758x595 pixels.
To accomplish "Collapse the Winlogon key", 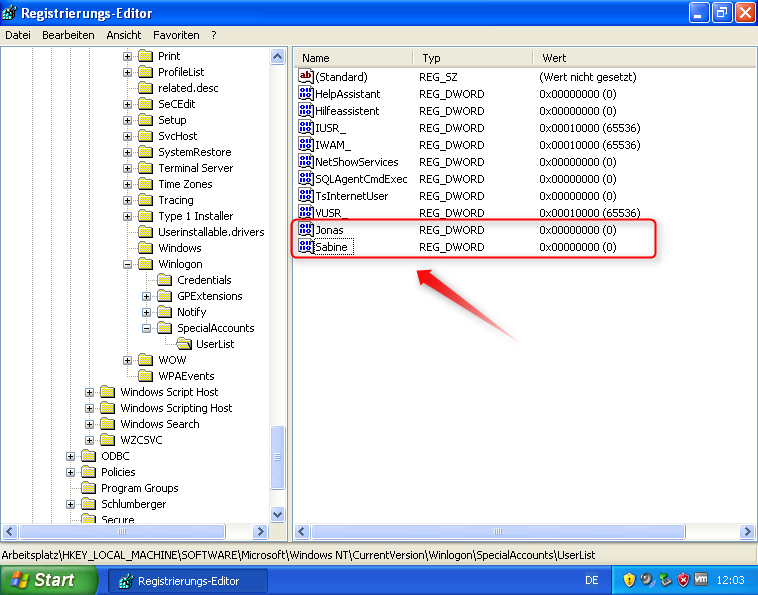I will [127, 264].
